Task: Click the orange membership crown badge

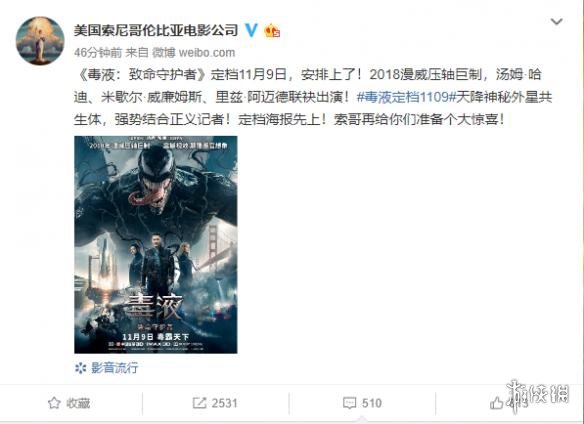Action: tap(272, 31)
